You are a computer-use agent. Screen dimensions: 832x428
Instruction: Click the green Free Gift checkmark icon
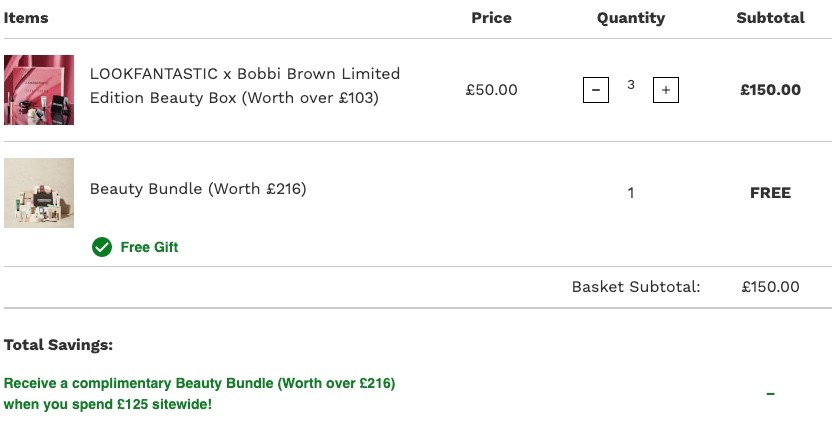[x=102, y=247]
